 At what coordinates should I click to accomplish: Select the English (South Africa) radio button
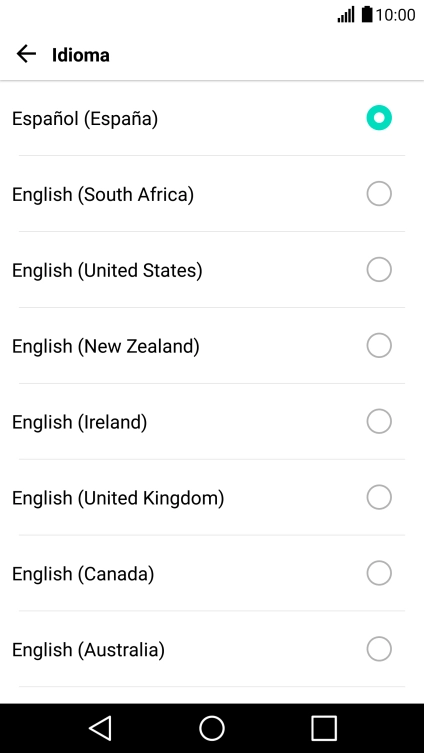pyautogui.click(x=379, y=194)
